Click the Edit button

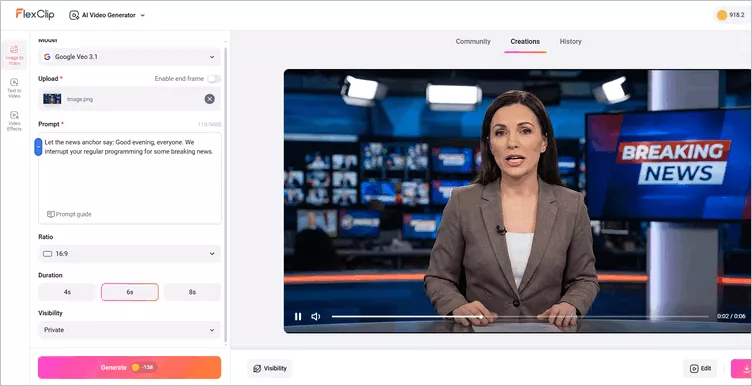[700, 368]
